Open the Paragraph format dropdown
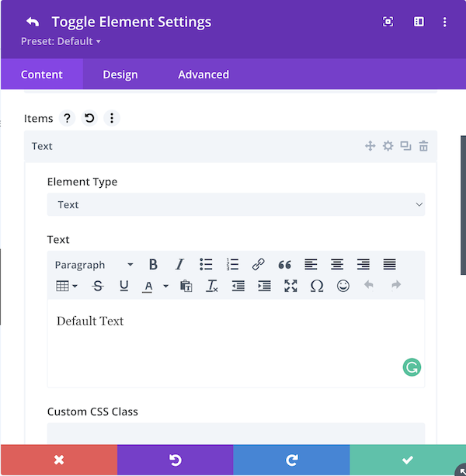The width and height of the screenshot is (466, 476). (x=94, y=265)
